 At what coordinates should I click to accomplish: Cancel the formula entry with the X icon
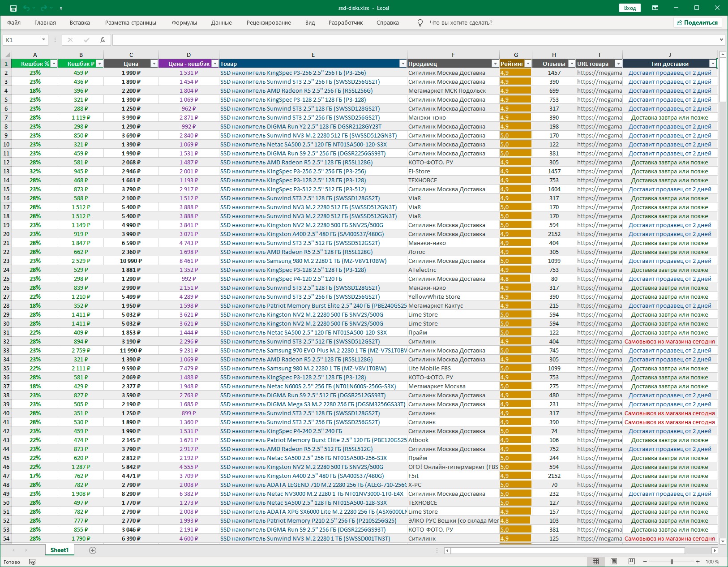click(x=70, y=40)
